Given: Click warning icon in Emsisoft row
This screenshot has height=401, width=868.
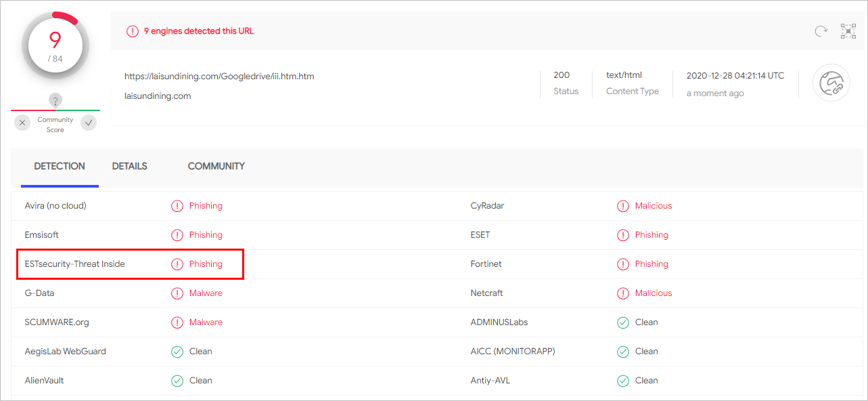Looking at the screenshot, I should 177,235.
